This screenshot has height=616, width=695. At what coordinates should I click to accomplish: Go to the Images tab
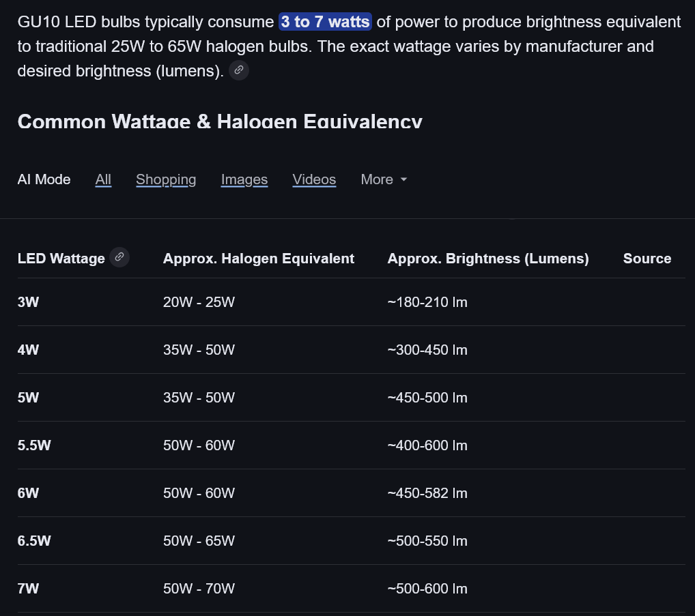[244, 179]
